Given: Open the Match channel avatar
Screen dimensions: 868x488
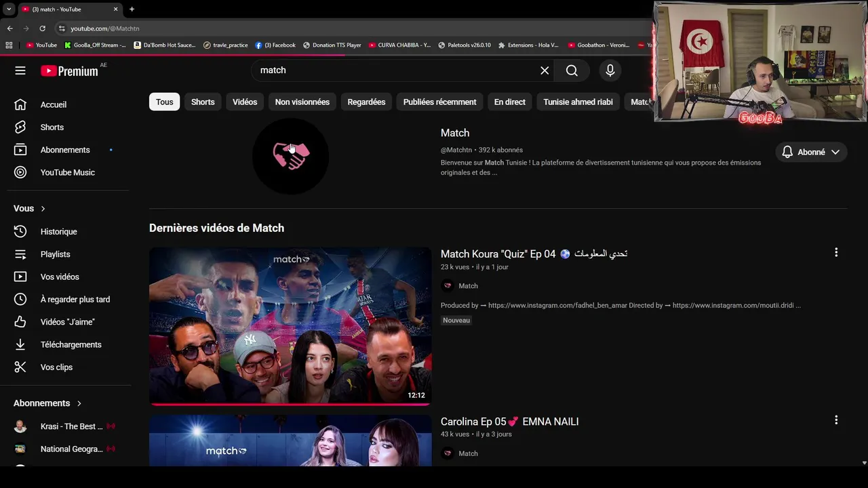Looking at the screenshot, I should [x=290, y=156].
